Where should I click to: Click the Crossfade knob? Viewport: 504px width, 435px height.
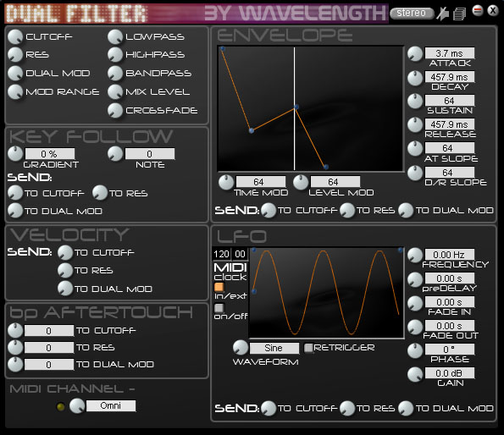point(115,111)
